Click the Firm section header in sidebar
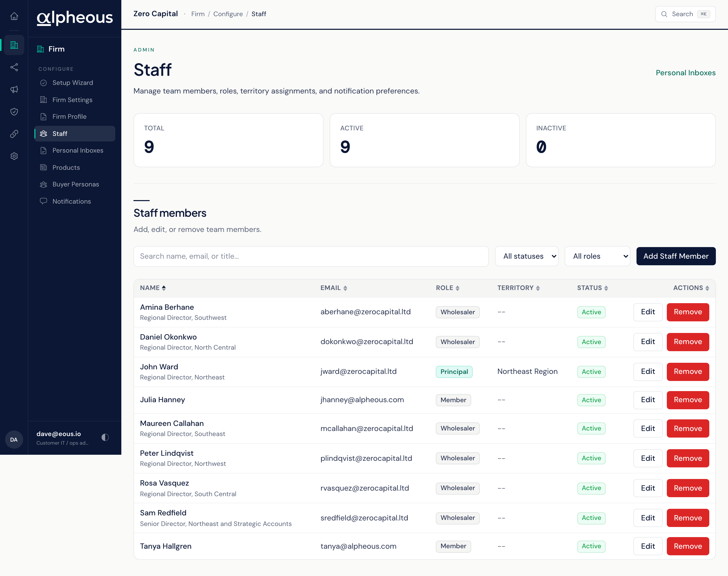728x576 pixels. [x=51, y=49]
